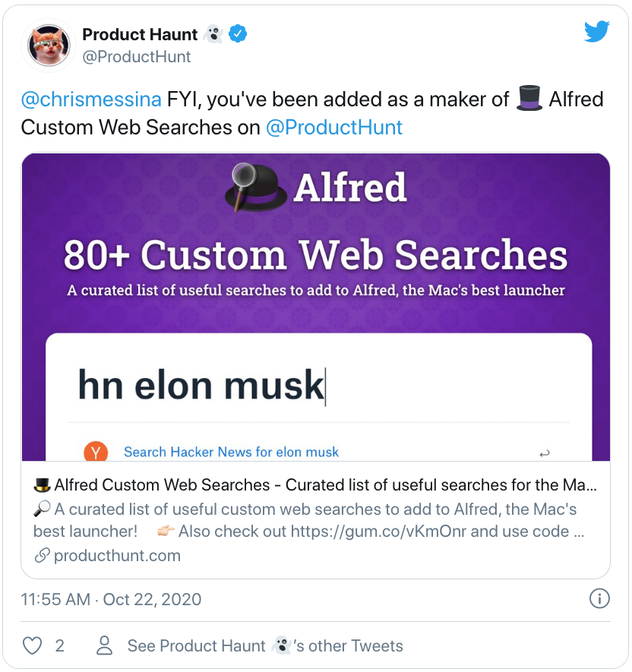Click the top hat emoji in tweet text
The width and height of the screenshot is (632, 672).
point(529,99)
